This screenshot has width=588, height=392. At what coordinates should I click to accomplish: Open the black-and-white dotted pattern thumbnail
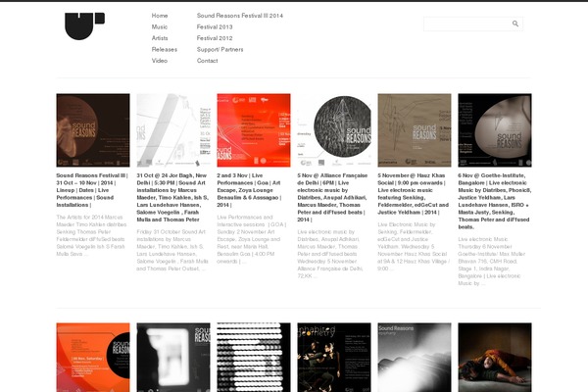254,357
